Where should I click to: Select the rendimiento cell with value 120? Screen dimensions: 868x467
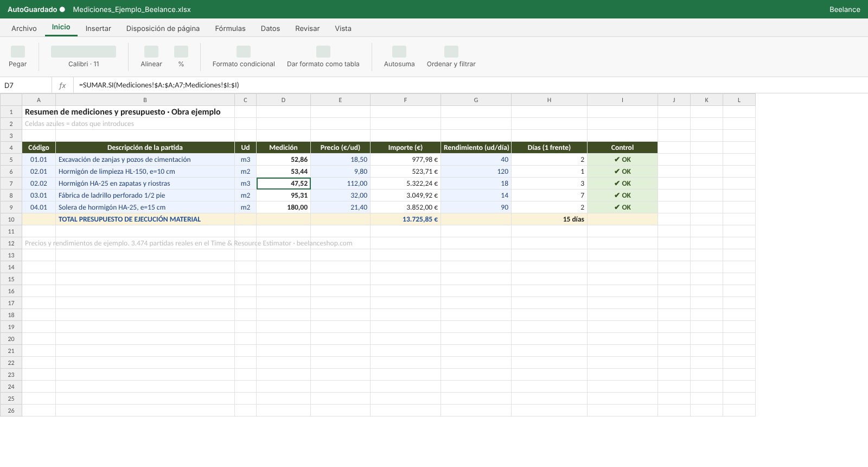(x=476, y=172)
